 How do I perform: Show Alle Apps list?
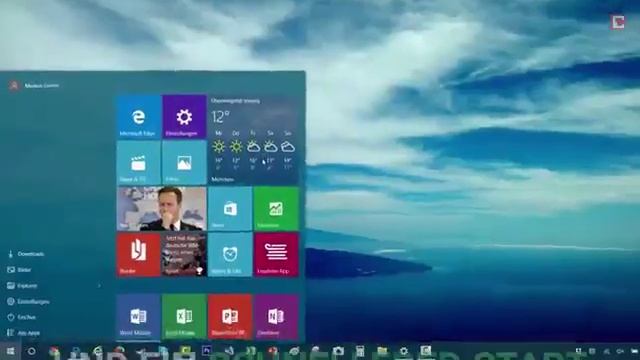(x=24, y=333)
